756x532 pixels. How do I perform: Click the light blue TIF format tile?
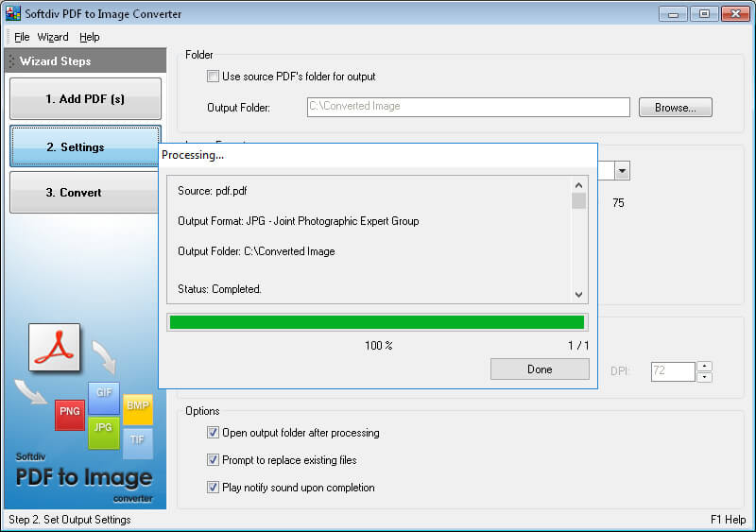[x=138, y=444]
